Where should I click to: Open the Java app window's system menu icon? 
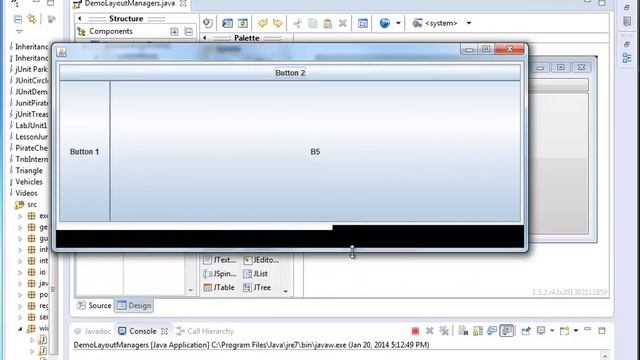[x=62, y=52]
